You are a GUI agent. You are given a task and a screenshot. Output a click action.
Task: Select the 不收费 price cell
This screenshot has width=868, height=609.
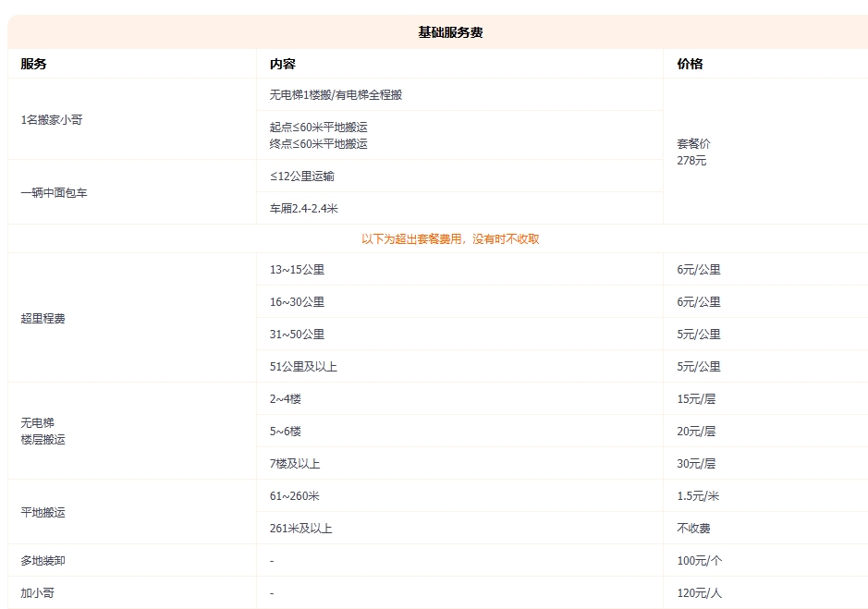pos(689,527)
